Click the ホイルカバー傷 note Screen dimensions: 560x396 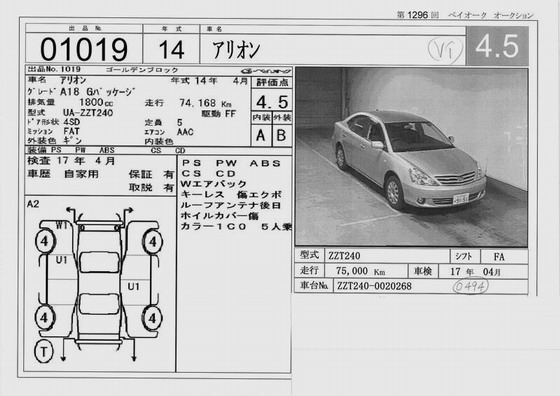220,216
